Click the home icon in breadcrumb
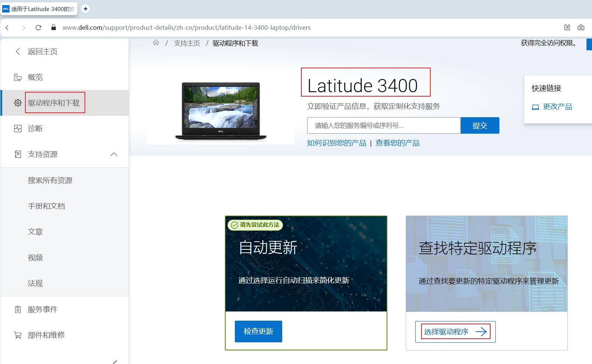The width and height of the screenshot is (592, 364). point(156,43)
